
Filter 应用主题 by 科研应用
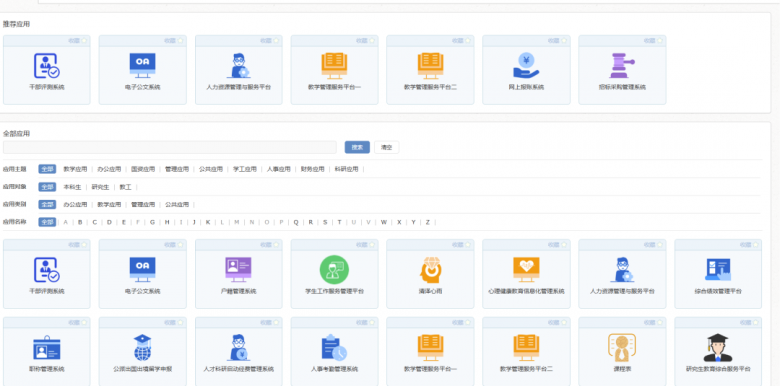(x=346, y=169)
